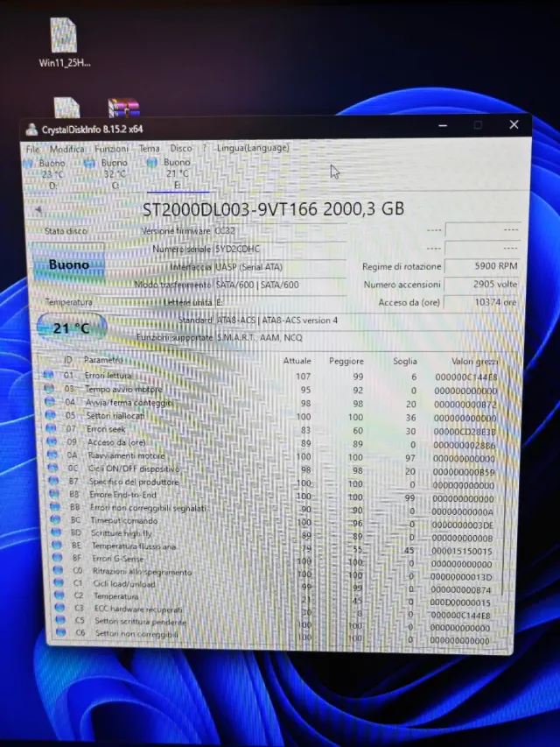Click status icon for BC Timeout comando
This screenshot has height=747, width=560.
pos(56,519)
